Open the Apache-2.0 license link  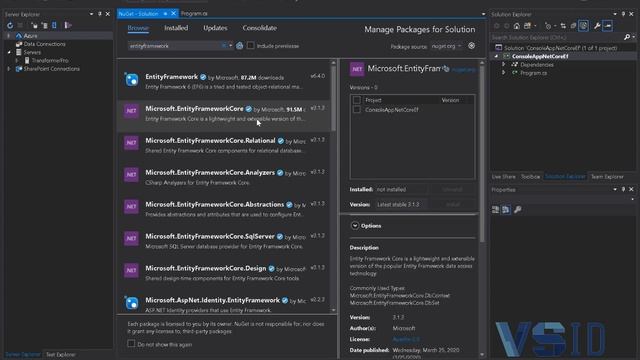(x=406, y=339)
